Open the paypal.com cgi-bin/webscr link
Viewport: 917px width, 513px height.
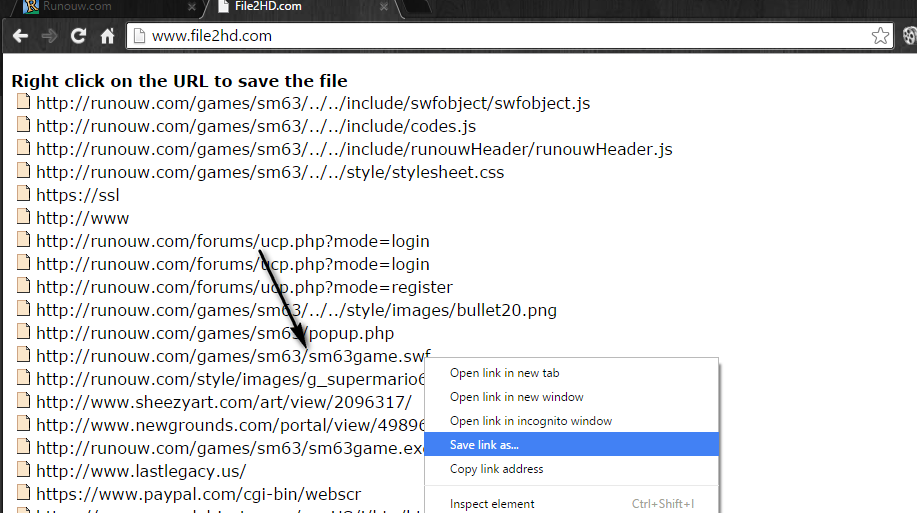pyautogui.click(x=199, y=494)
